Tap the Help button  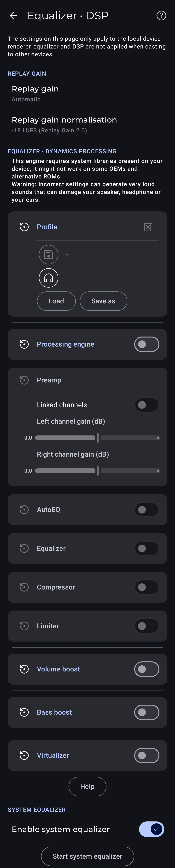coord(87,787)
